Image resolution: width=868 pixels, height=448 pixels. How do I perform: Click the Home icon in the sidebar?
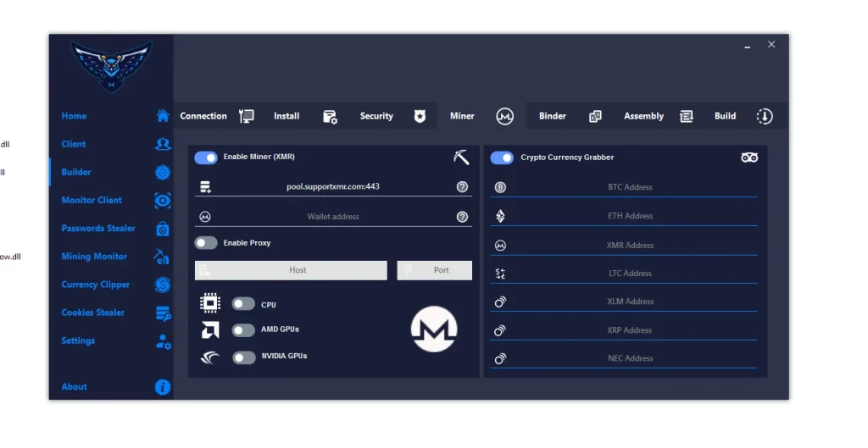click(163, 116)
